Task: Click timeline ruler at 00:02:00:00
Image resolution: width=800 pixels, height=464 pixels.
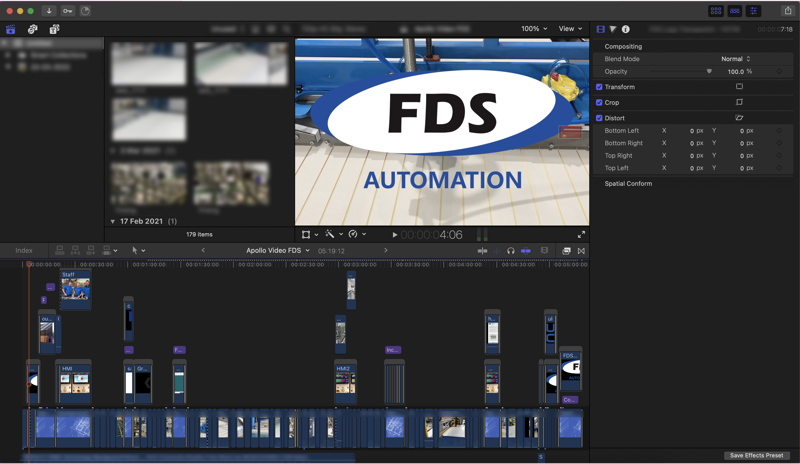Action: pyautogui.click(x=255, y=264)
